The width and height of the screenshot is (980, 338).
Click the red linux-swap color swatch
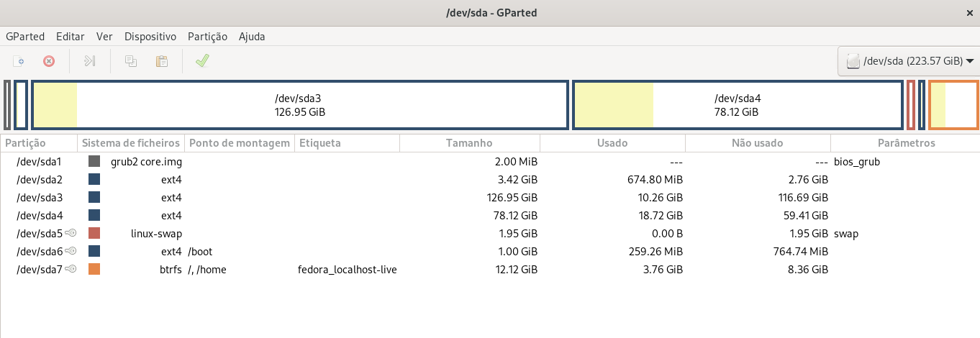pos(94,234)
